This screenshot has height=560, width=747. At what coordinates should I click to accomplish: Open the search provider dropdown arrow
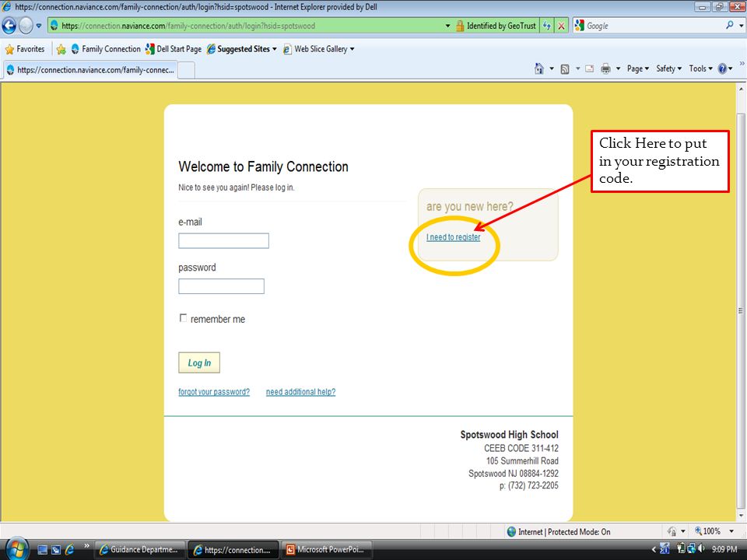[742, 26]
